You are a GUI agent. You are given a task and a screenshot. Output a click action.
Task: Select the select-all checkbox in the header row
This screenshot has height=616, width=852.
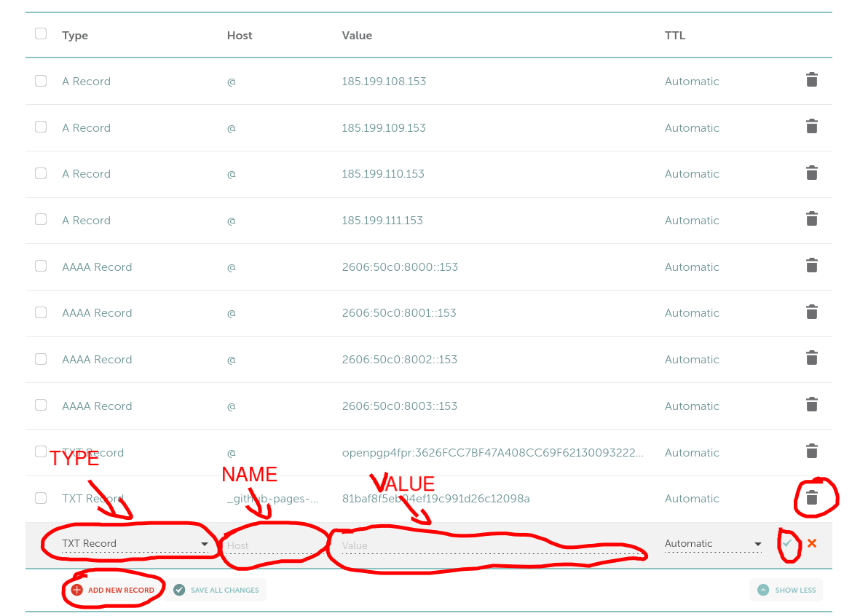pos(40,33)
